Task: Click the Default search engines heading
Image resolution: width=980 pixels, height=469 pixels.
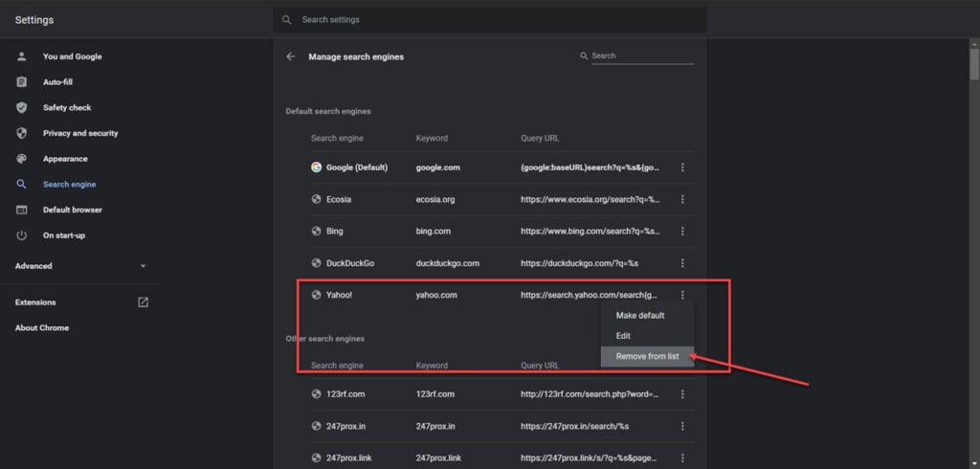Action: coord(328,111)
